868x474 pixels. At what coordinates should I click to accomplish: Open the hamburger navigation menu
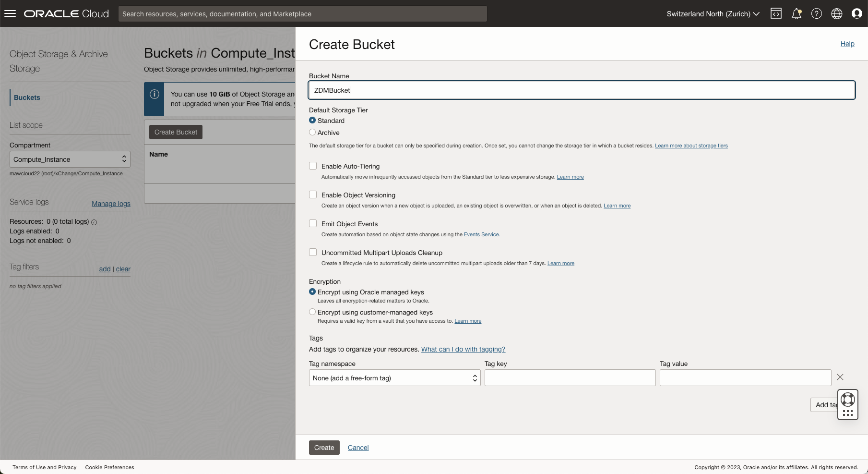10,13
